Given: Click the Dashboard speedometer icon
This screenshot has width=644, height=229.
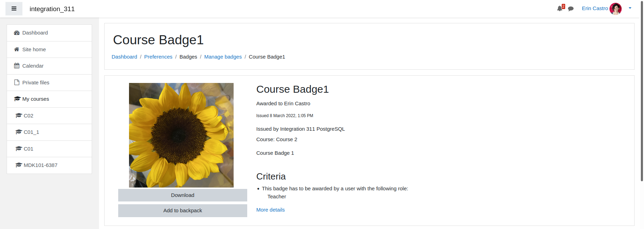Looking at the screenshot, I should pos(17,33).
